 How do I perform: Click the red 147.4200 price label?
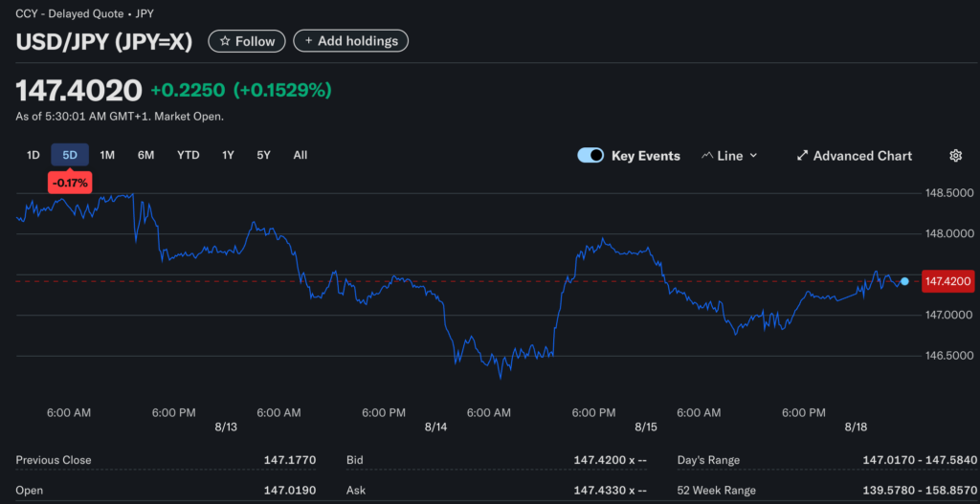coord(947,281)
